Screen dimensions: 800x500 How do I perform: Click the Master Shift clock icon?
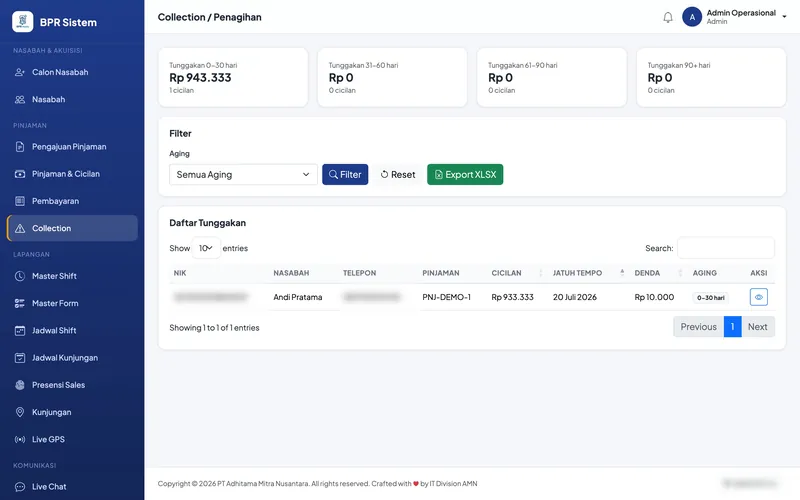(x=20, y=276)
